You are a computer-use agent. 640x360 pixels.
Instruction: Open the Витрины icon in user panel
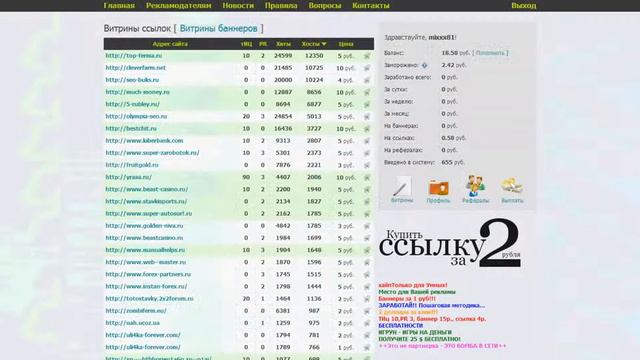point(402,189)
